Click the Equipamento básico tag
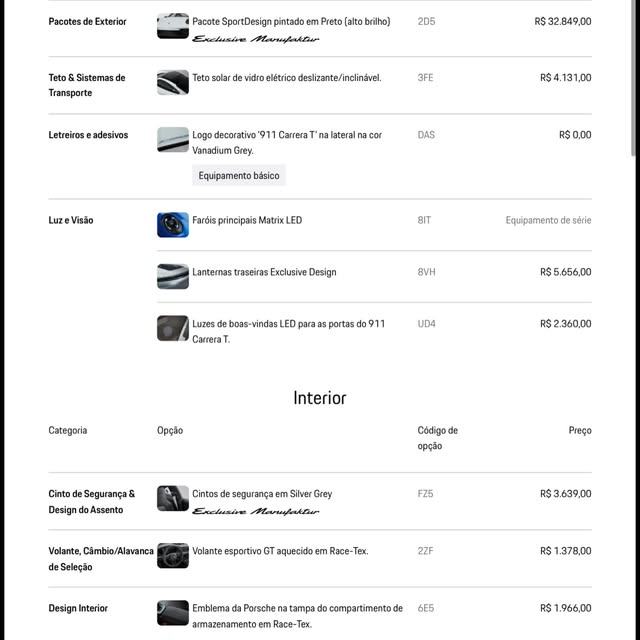The height and width of the screenshot is (640, 640). 239,176
